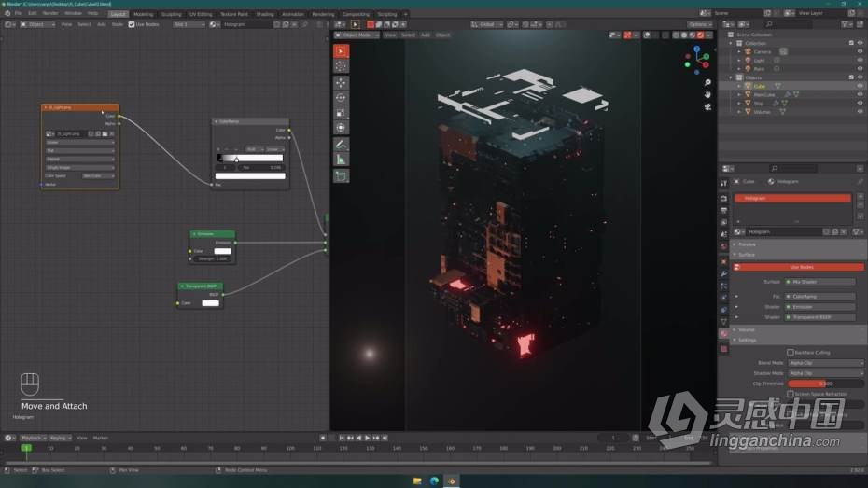This screenshot has width=868, height=488.
Task: Enable the Backface Culling checkbox
Action: coord(790,353)
